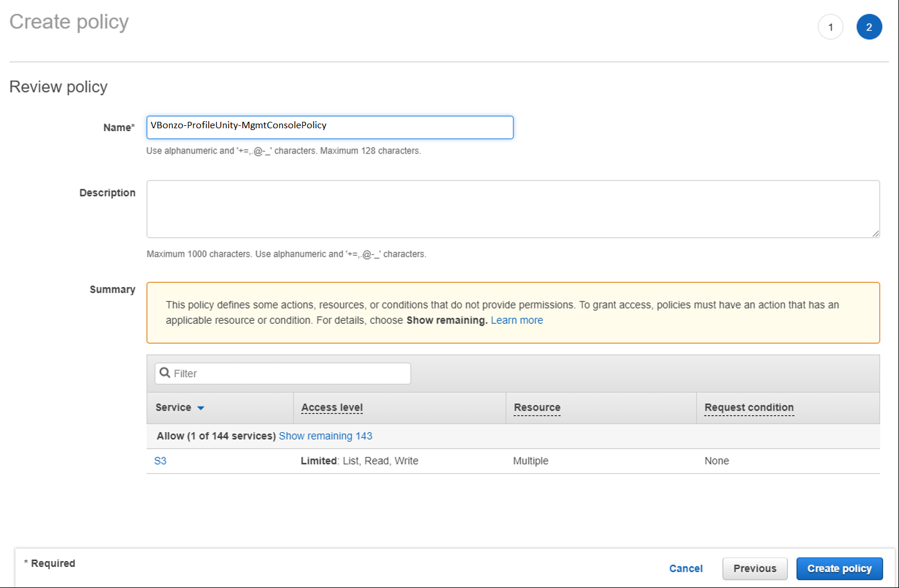Image resolution: width=899 pixels, height=588 pixels.
Task: Click step indicator circle 2
Action: 869,27
